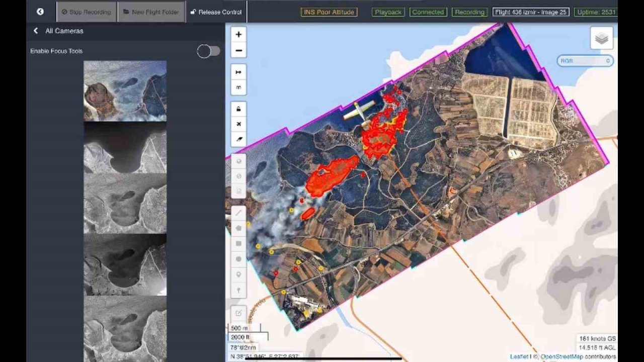Create a New Flight Folder

pos(151,12)
